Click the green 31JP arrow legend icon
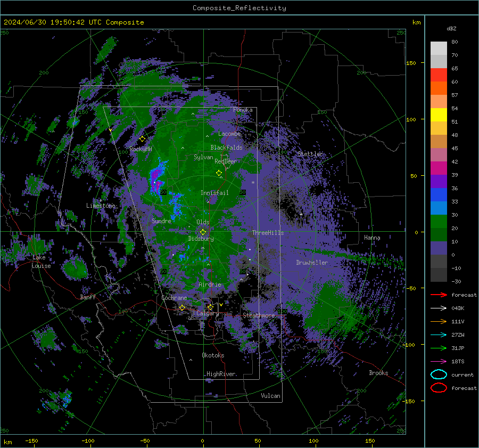The image size is (479, 448). click(x=439, y=348)
